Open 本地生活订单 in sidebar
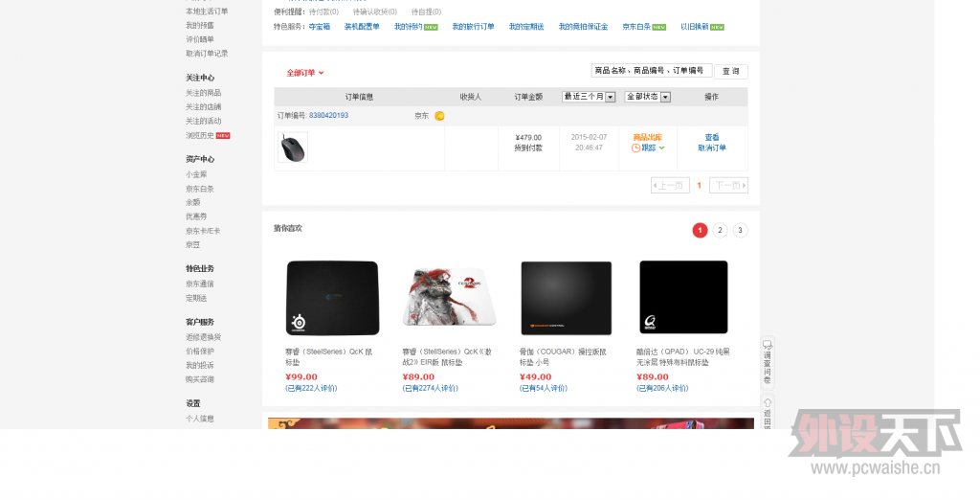 pos(207,11)
